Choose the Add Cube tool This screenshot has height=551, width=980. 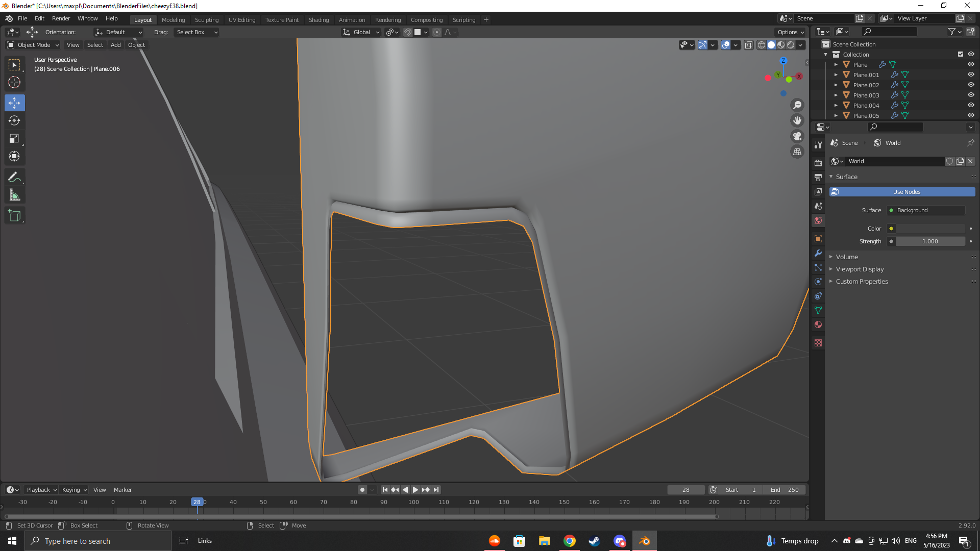point(14,216)
